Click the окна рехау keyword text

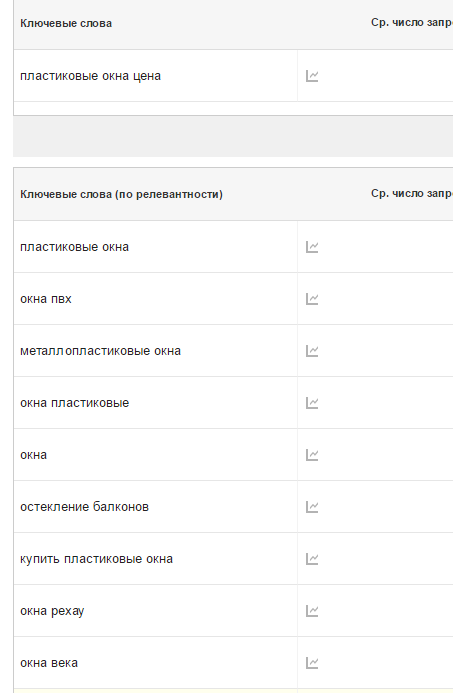[52, 611]
